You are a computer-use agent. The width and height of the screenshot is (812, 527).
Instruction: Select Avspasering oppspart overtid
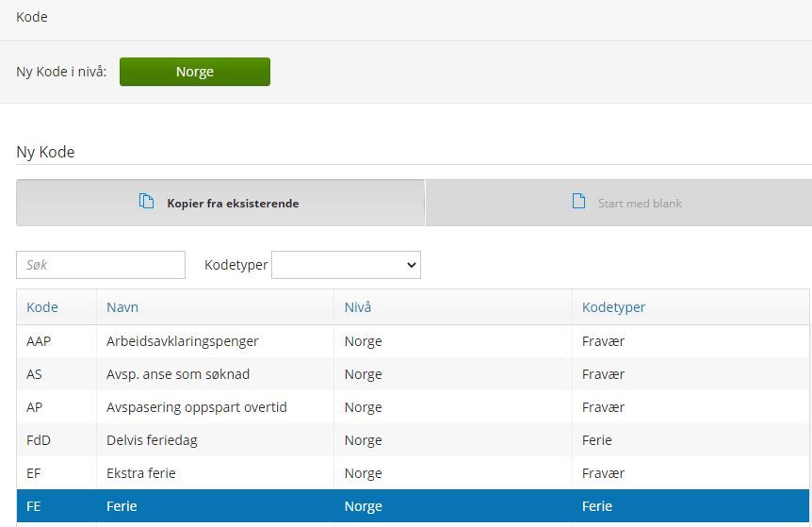pyautogui.click(x=197, y=407)
